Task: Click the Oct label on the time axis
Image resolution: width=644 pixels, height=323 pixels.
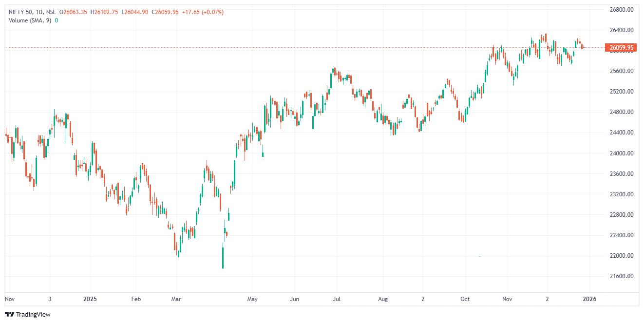Action: pyautogui.click(x=465, y=299)
